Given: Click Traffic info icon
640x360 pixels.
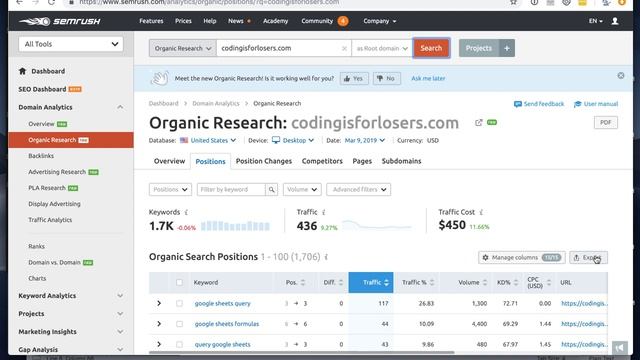Looking at the screenshot, I should (x=324, y=212).
